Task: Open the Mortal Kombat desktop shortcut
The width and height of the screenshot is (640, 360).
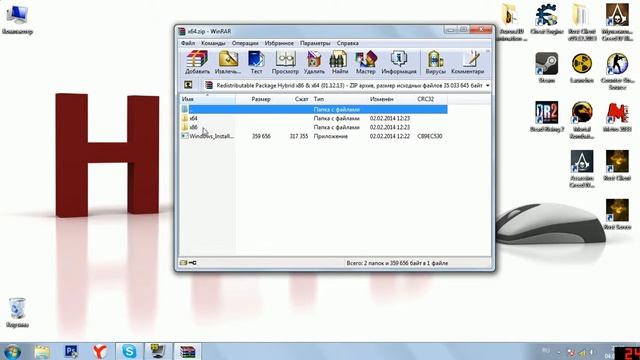Action: (x=582, y=120)
